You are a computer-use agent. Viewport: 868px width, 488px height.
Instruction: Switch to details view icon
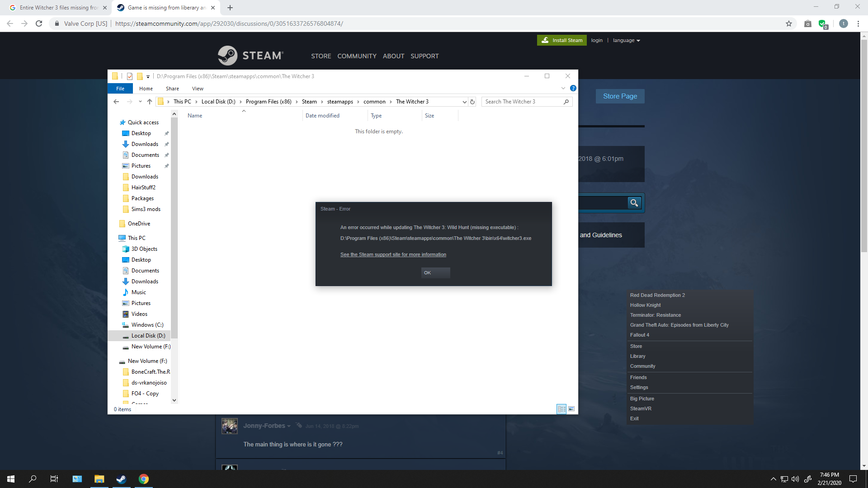[561, 409]
